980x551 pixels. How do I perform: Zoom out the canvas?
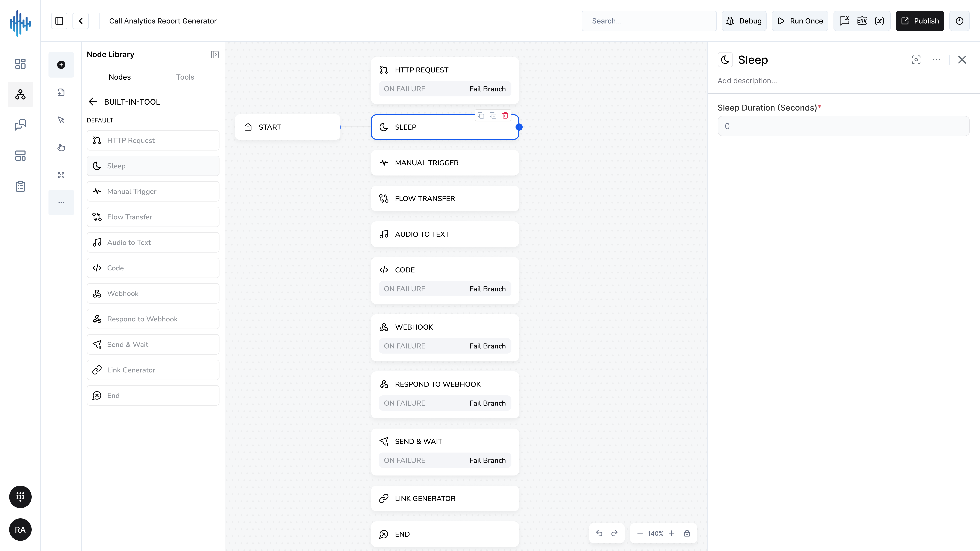[640, 533]
